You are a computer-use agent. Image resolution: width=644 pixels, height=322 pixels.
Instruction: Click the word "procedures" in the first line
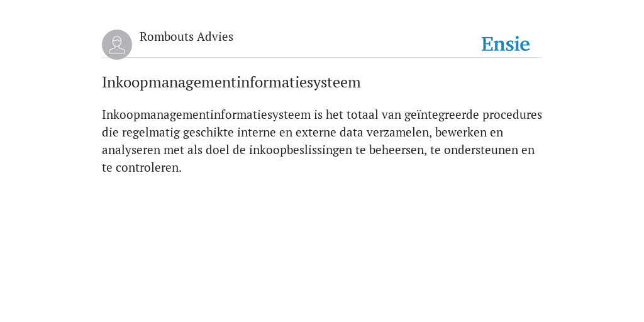pyautogui.click(x=512, y=114)
